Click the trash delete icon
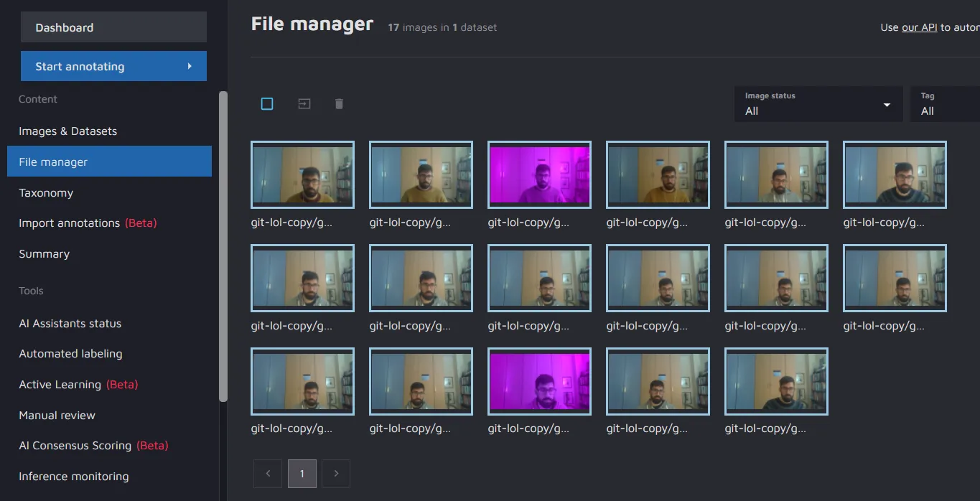Viewport: 980px width, 501px height. click(x=339, y=104)
